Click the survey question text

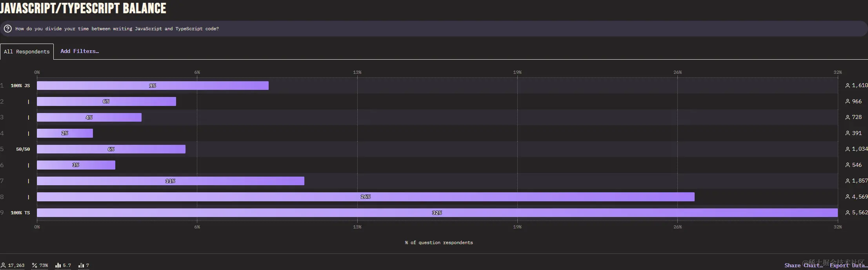click(x=117, y=29)
